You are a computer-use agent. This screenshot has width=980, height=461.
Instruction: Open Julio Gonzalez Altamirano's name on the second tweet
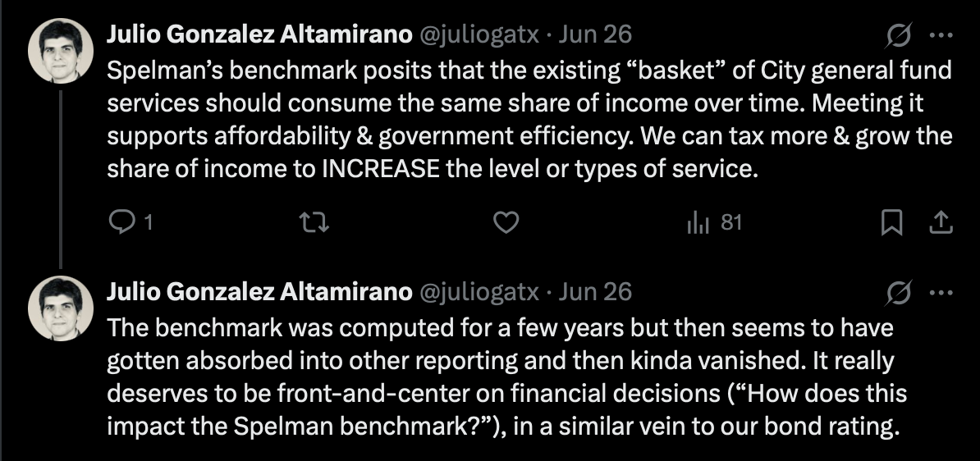pos(259,292)
